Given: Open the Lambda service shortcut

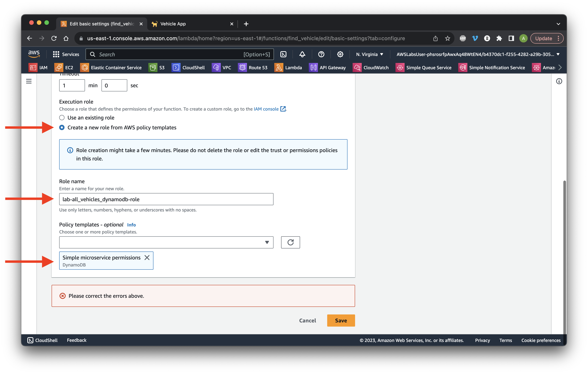Looking at the screenshot, I should [288, 68].
